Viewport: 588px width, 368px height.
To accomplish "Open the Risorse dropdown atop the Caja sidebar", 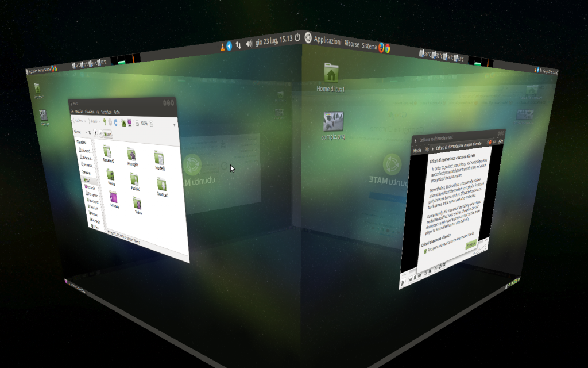I will point(78,131).
